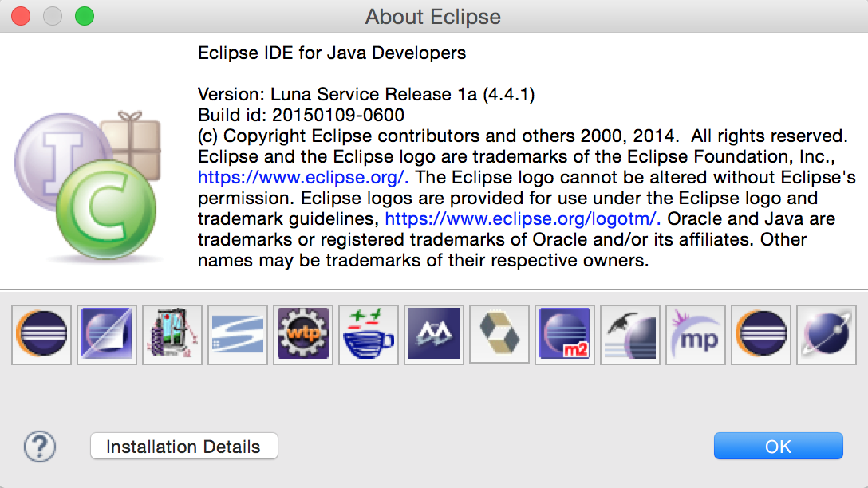This screenshot has width=868, height=488.
Task: Click the Mylyn bird feature icon
Action: (630, 335)
